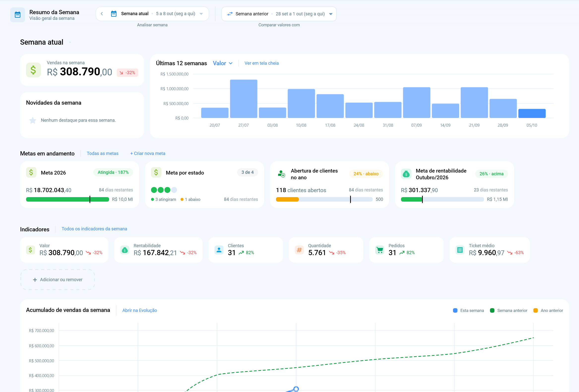Click the Meta 2026 progress bar
The image size is (579, 392).
pos(67,199)
